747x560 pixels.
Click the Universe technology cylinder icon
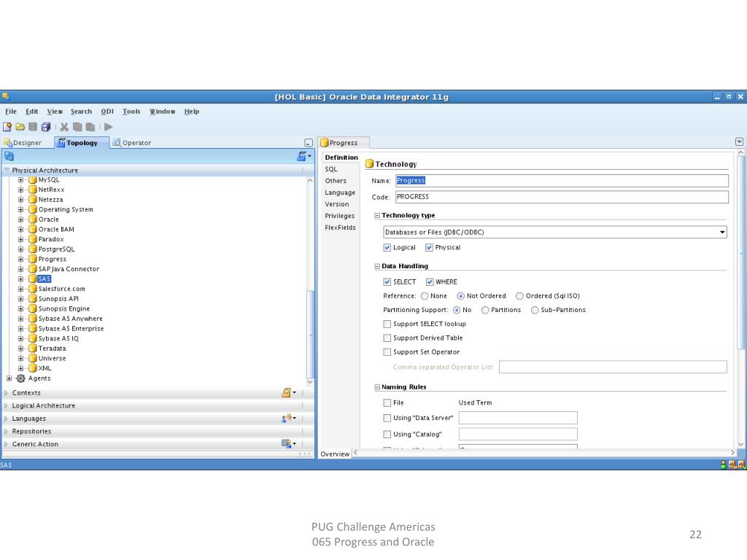32,359
